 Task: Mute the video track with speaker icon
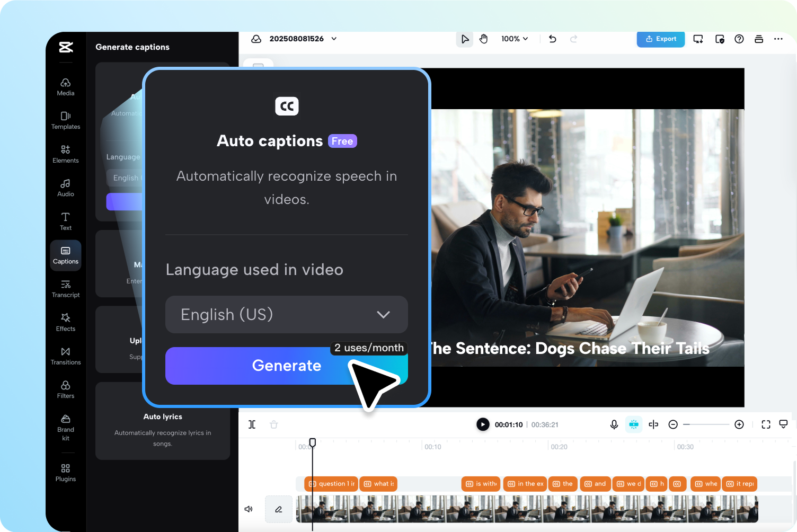(x=249, y=509)
